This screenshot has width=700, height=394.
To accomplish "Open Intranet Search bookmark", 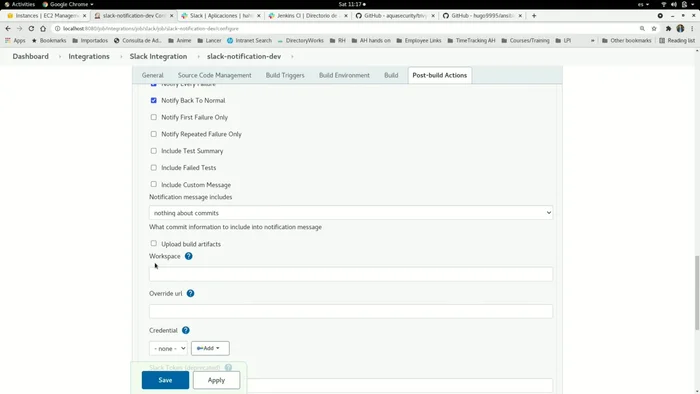I will tap(249, 41).
